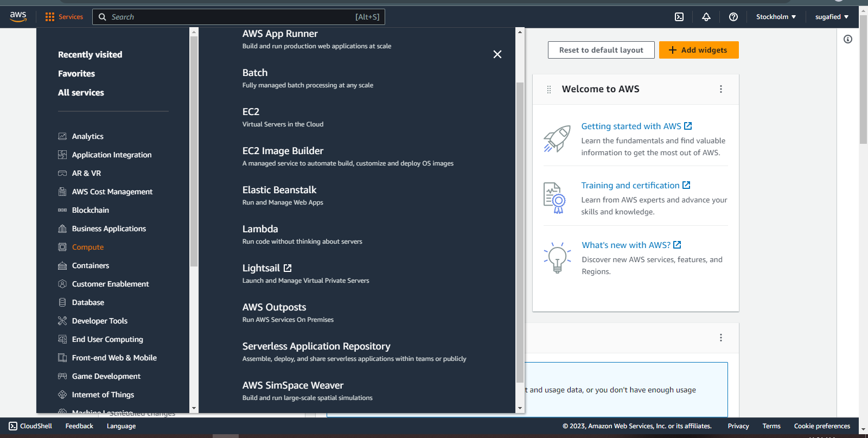The image size is (868, 438).
Task: Click the Search input field
Action: point(239,17)
